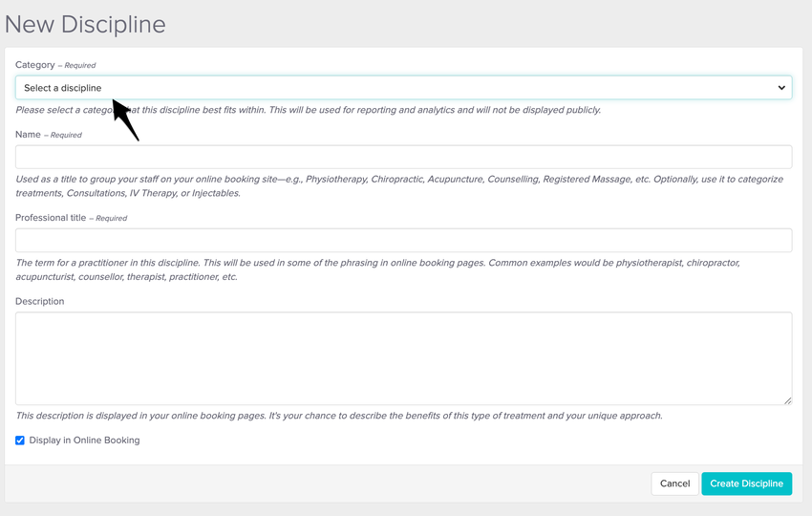Click the help text beneath Description box
Image resolution: width=812 pixels, height=516 pixels.
pos(338,416)
